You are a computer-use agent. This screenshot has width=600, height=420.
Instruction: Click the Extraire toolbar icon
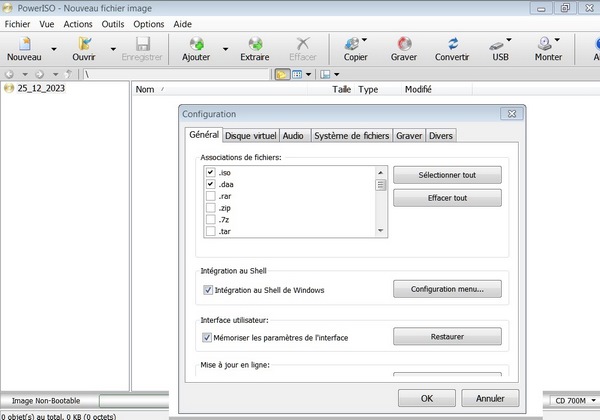(x=255, y=44)
